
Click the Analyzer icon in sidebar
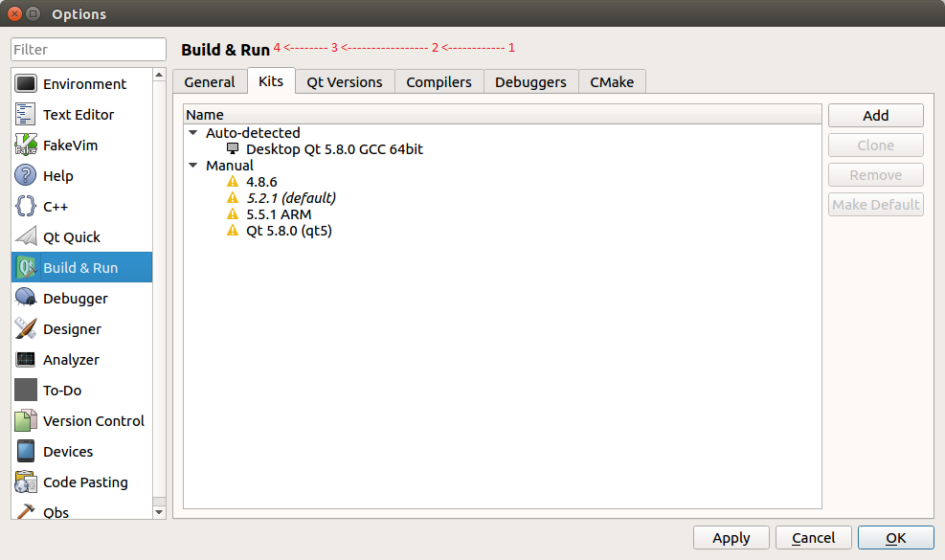pyautogui.click(x=26, y=360)
